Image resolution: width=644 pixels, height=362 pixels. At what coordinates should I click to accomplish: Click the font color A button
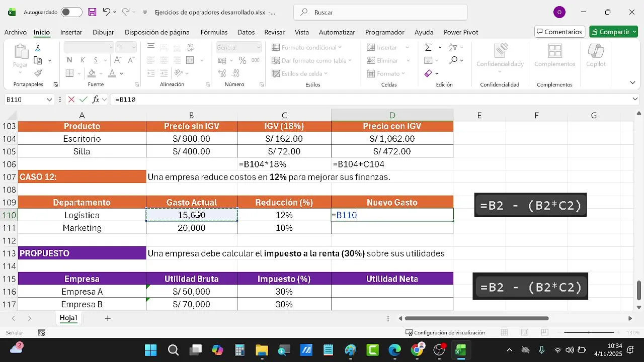(112, 73)
